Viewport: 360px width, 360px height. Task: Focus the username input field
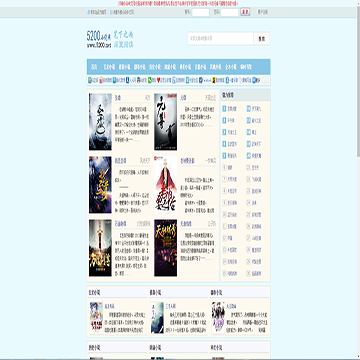[x=201, y=12]
